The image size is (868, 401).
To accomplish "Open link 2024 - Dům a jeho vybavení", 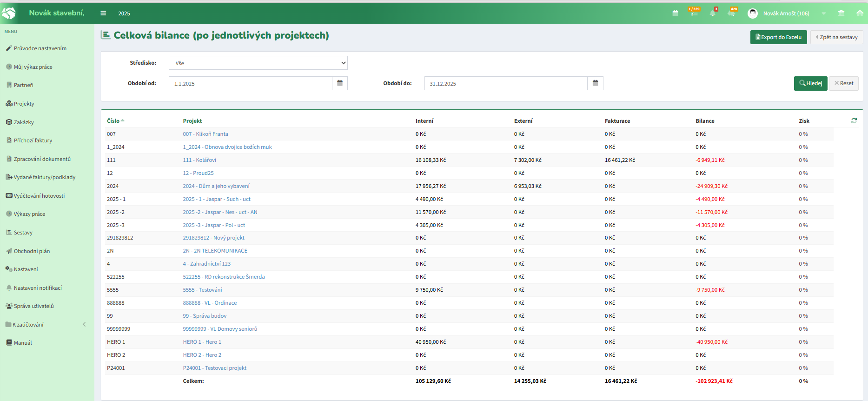I will [216, 186].
